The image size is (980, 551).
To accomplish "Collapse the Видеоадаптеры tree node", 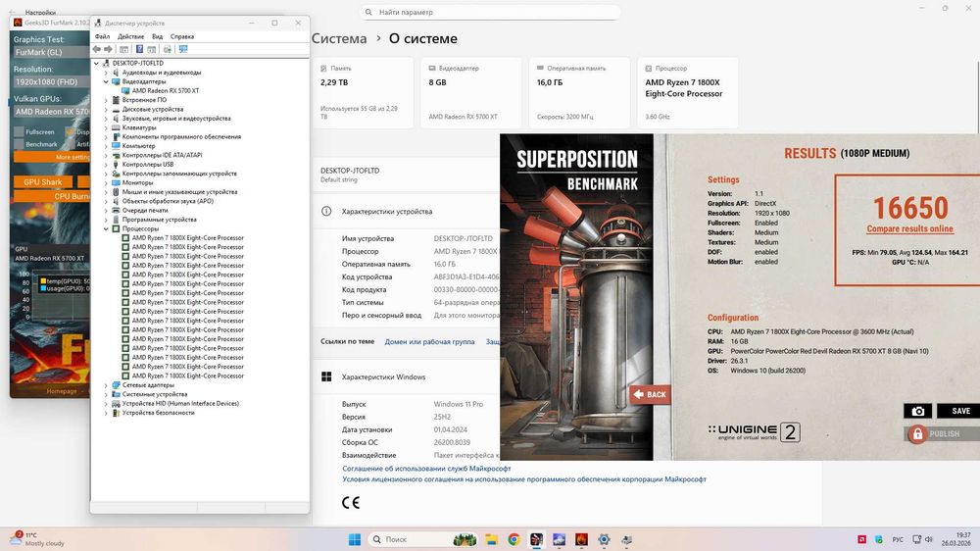I will coord(106,82).
